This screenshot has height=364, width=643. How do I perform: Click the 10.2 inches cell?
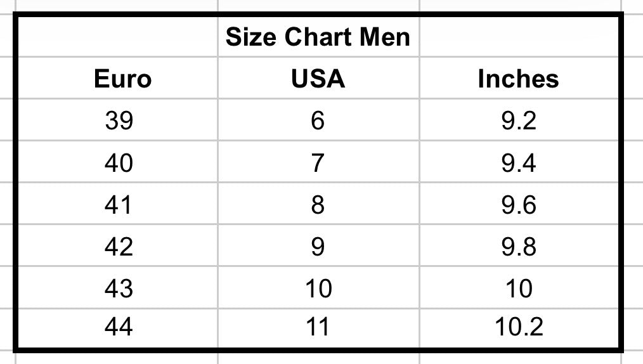[518, 327]
